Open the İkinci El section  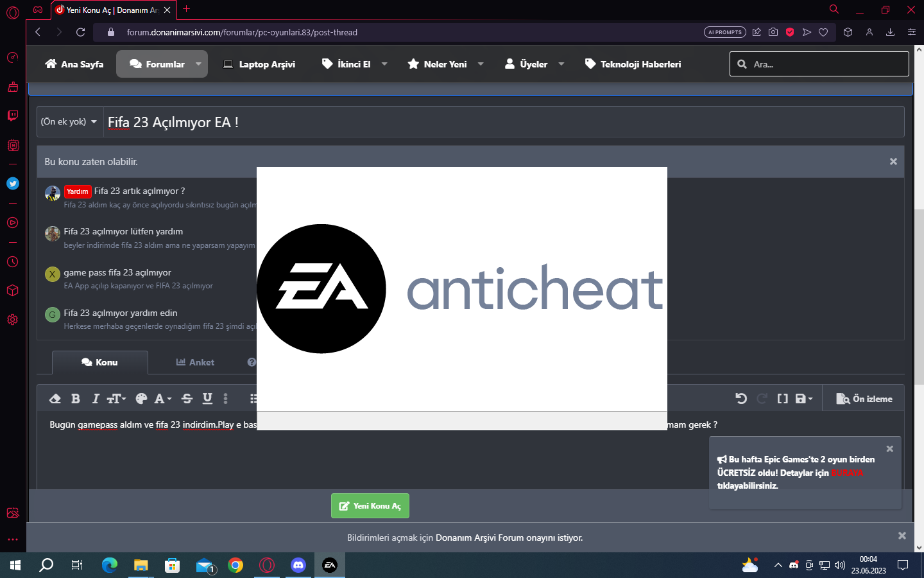(x=346, y=64)
